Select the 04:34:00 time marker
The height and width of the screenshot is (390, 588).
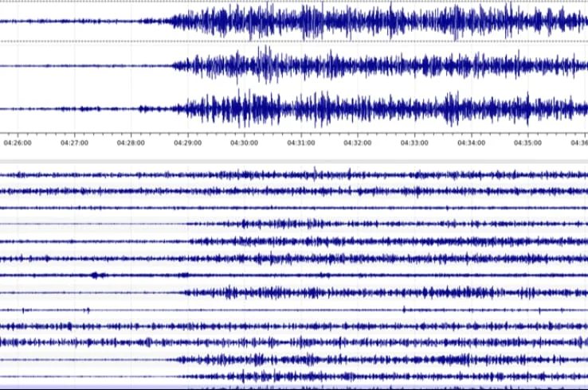[471, 143]
